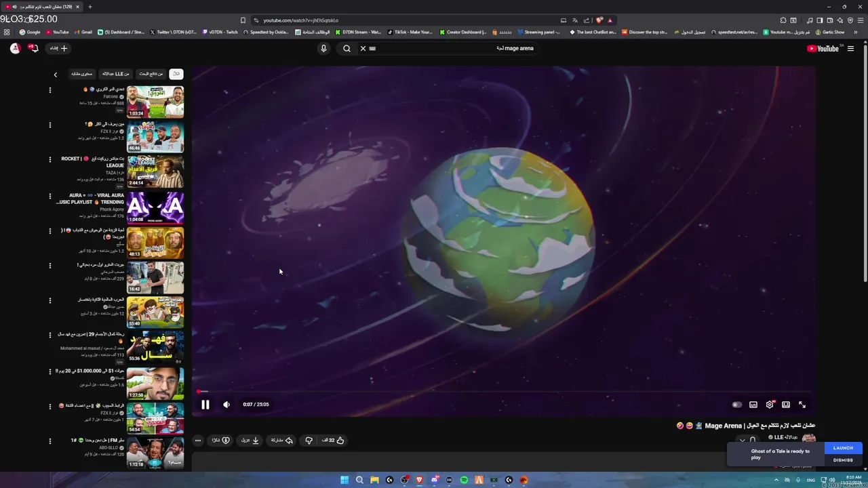Open Spotify from the taskbar
The image size is (868, 488).
(464, 480)
